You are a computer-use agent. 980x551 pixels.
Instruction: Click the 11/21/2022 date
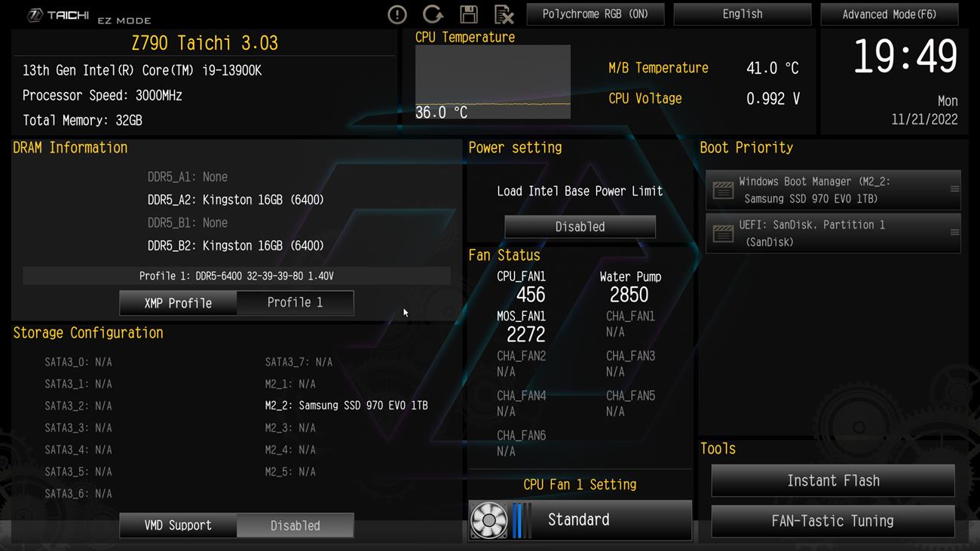tap(924, 120)
